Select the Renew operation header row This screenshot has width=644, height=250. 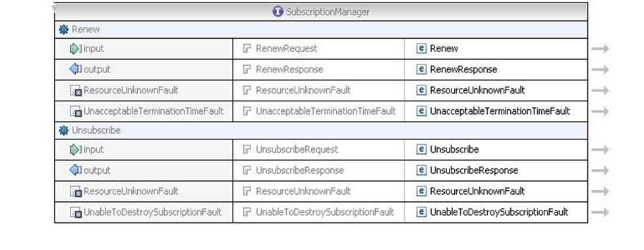[321, 30]
